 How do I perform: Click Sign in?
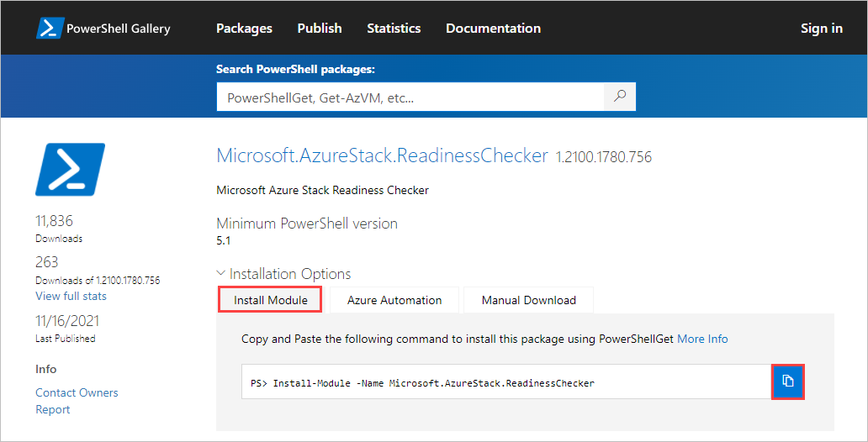coord(821,28)
